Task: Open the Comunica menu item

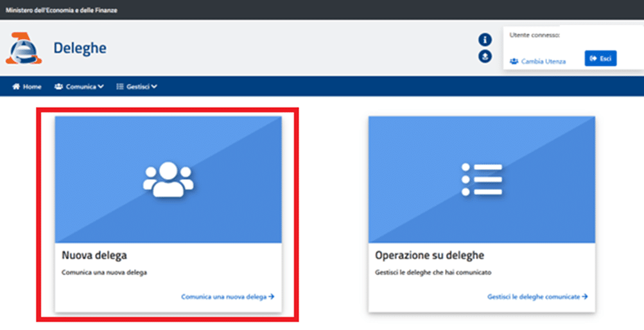Action: [80, 87]
